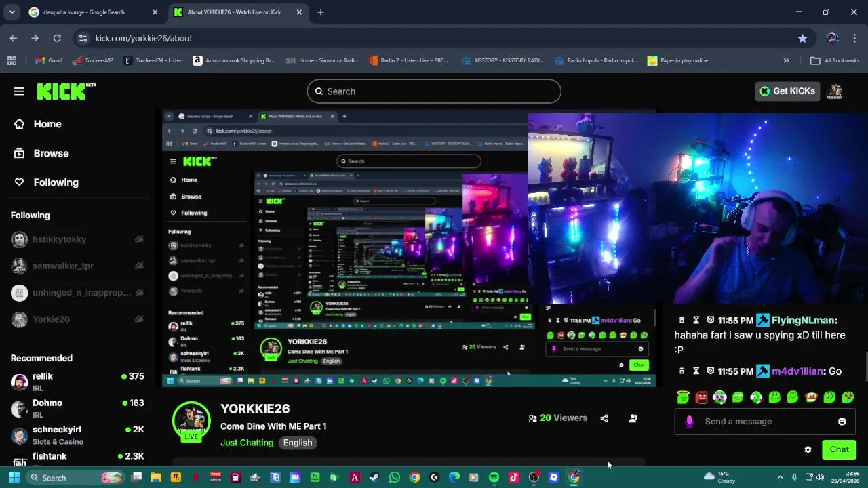Open the user profile avatar menu
The width and height of the screenshot is (868, 488).
835,91
